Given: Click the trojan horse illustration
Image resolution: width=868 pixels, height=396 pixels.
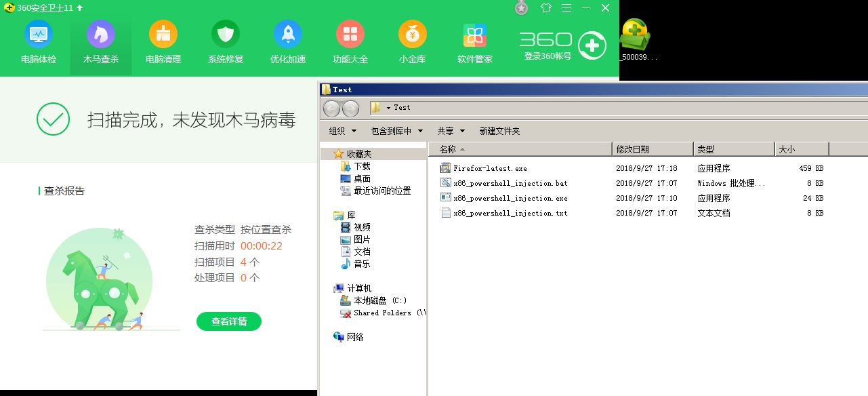Looking at the screenshot, I should 100,279.
